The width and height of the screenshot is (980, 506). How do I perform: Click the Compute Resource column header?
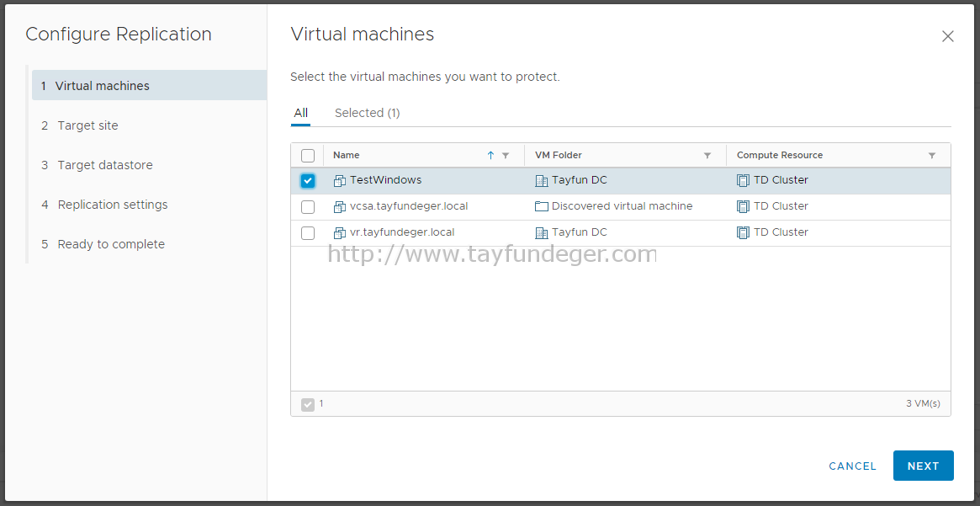[780, 155]
